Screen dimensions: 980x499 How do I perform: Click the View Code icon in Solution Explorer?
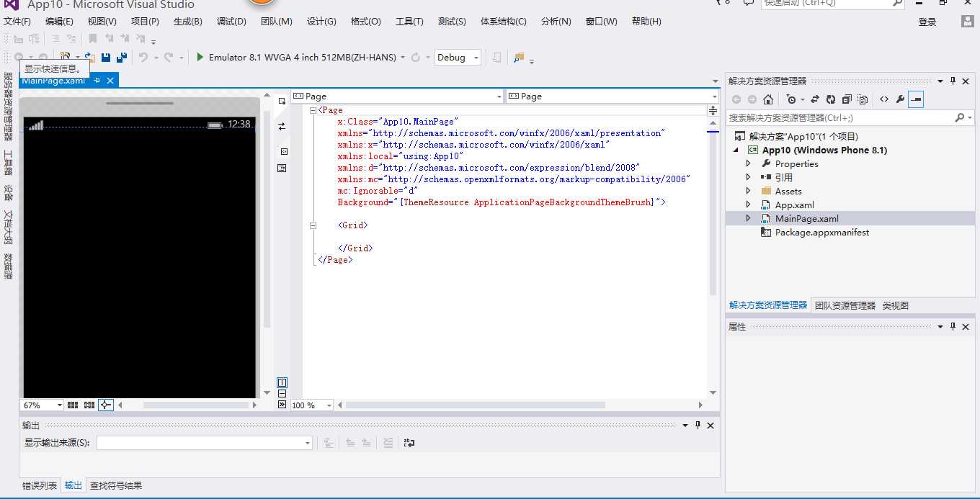(x=884, y=99)
